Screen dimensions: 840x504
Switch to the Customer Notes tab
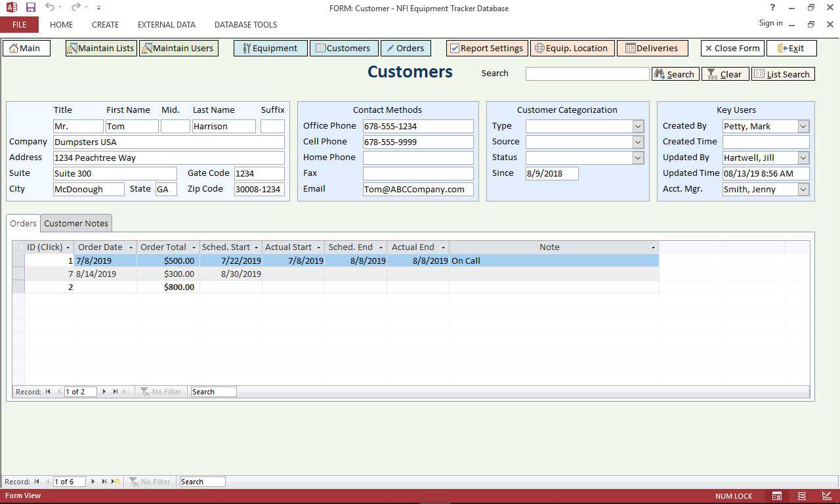click(76, 224)
